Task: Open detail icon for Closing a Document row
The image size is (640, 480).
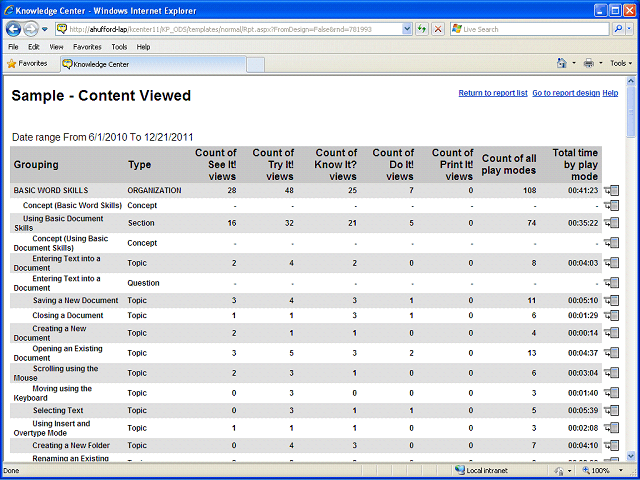Action: pos(612,315)
